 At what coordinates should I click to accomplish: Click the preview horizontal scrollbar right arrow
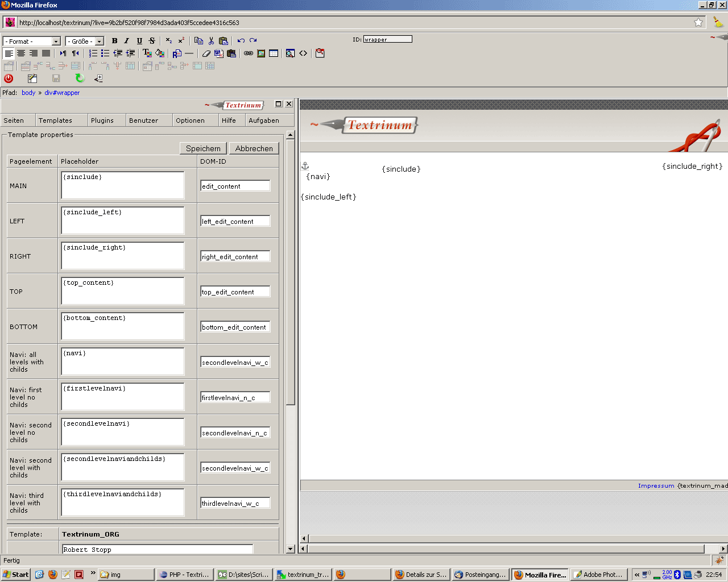click(x=723, y=548)
